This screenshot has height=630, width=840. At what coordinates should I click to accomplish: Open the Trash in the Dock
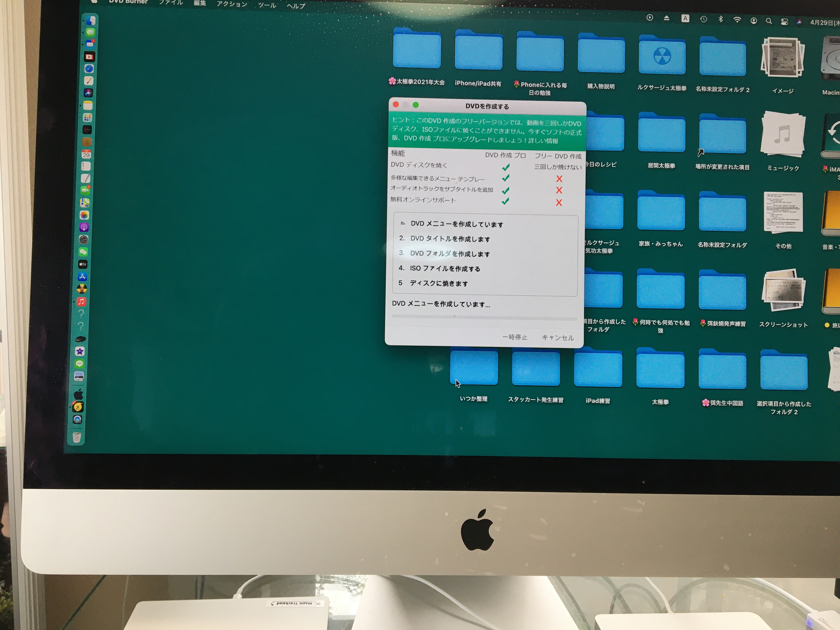click(x=77, y=437)
